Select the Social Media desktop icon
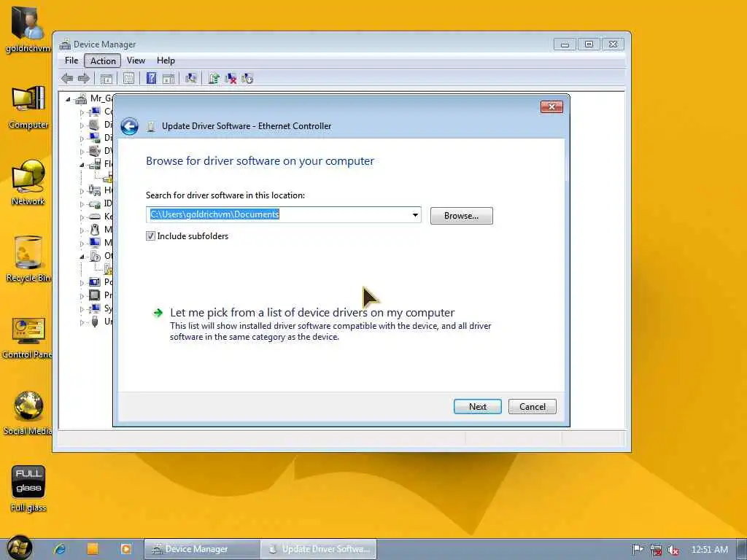The width and height of the screenshot is (747, 560). click(28, 413)
